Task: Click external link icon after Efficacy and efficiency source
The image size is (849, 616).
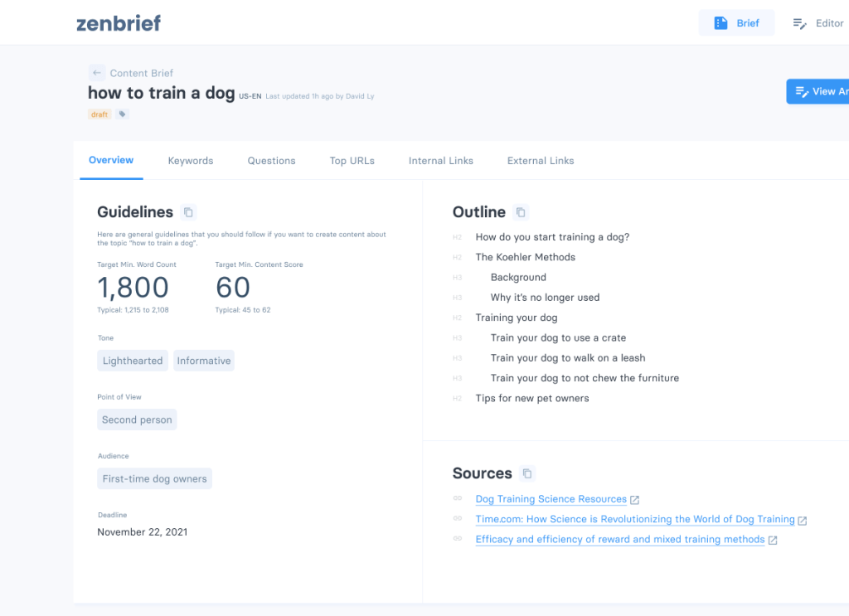Action: pos(773,540)
